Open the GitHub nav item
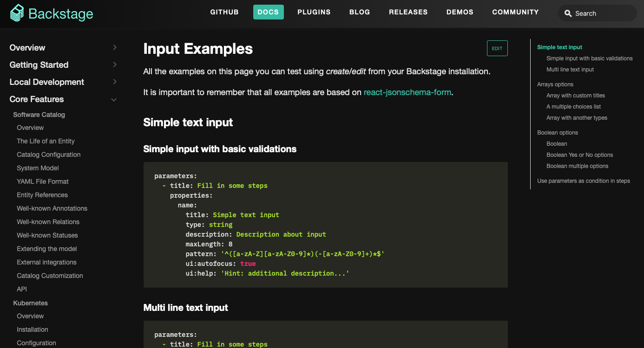644x348 pixels. click(224, 12)
